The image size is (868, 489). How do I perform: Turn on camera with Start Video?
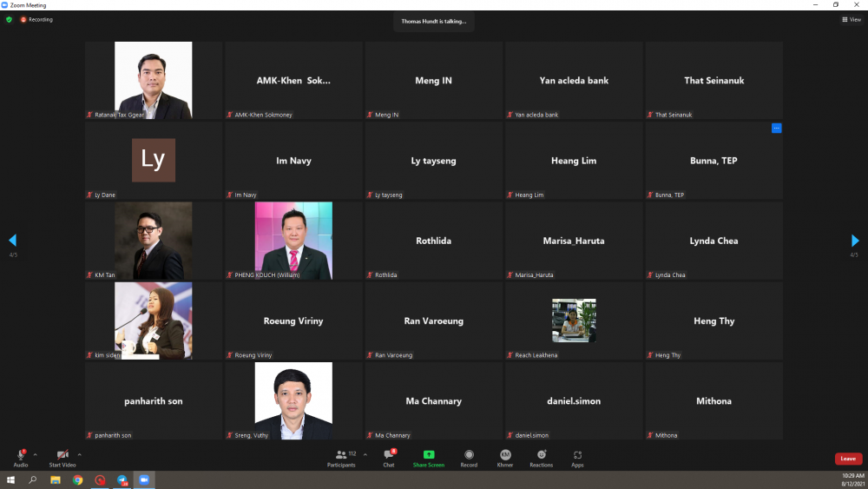62,455
